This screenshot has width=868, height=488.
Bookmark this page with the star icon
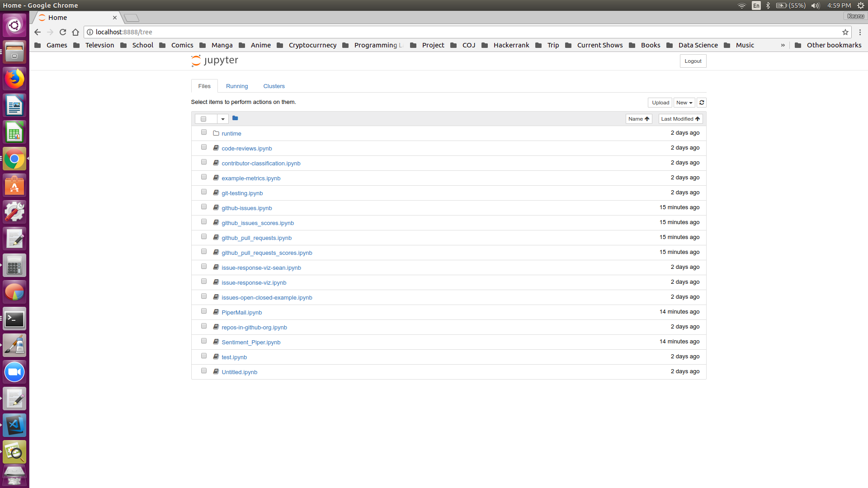[845, 32]
